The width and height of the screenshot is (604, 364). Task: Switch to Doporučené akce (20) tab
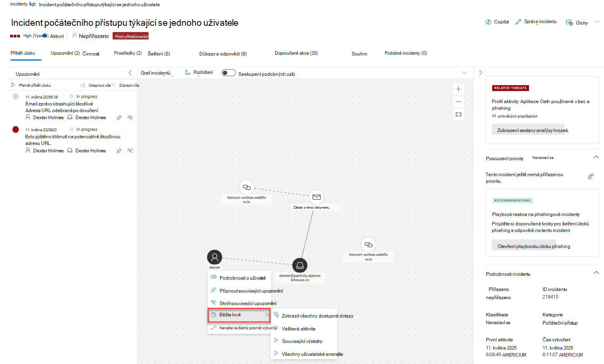point(296,53)
